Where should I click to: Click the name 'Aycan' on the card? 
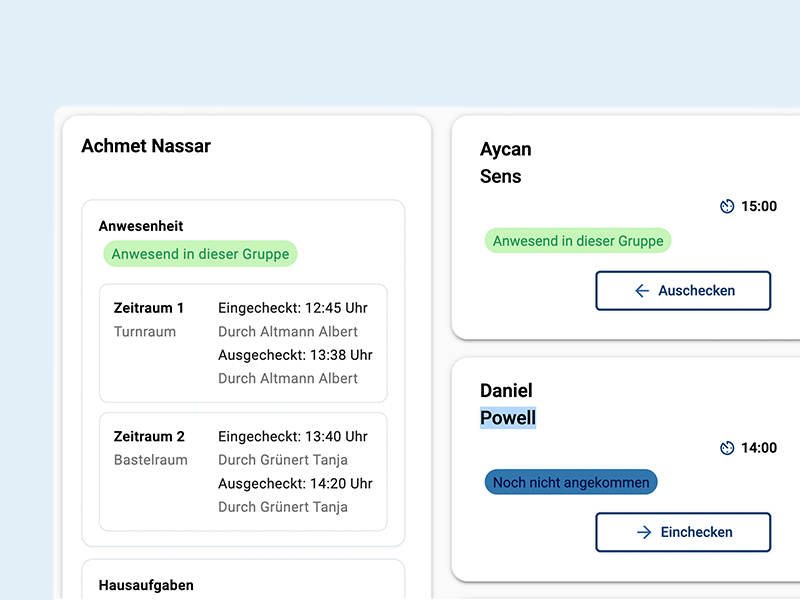pyautogui.click(x=506, y=149)
